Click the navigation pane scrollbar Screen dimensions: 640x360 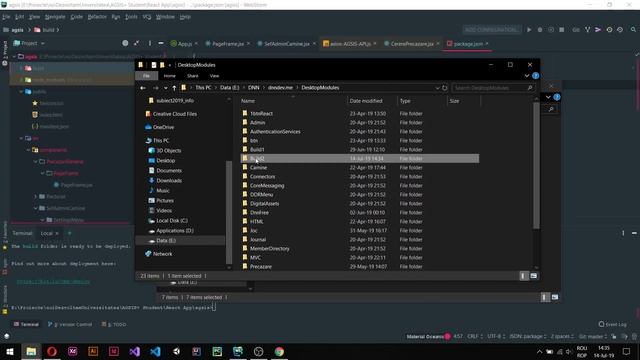point(229,212)
